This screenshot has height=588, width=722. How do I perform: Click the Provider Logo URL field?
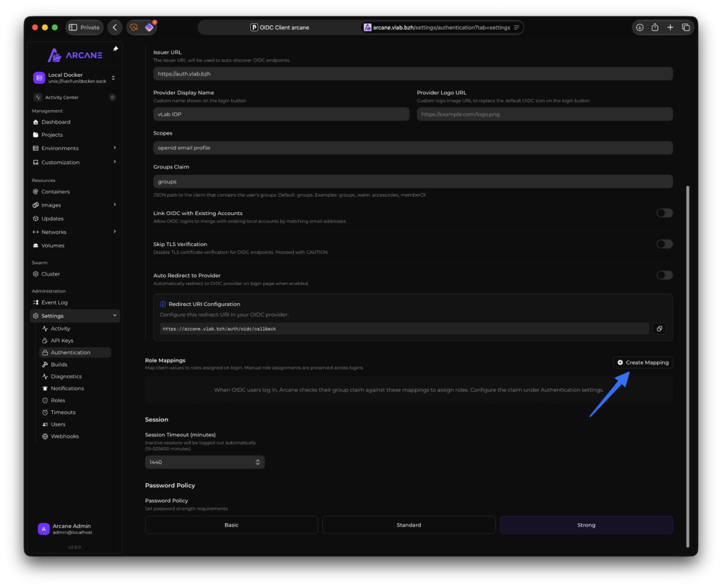point(545,114)
